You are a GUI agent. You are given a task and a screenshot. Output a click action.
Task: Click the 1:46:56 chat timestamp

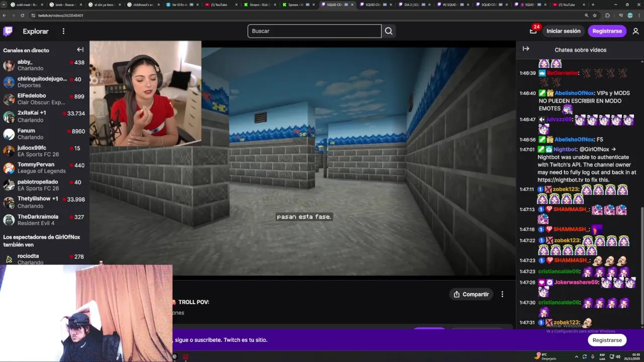527,139
